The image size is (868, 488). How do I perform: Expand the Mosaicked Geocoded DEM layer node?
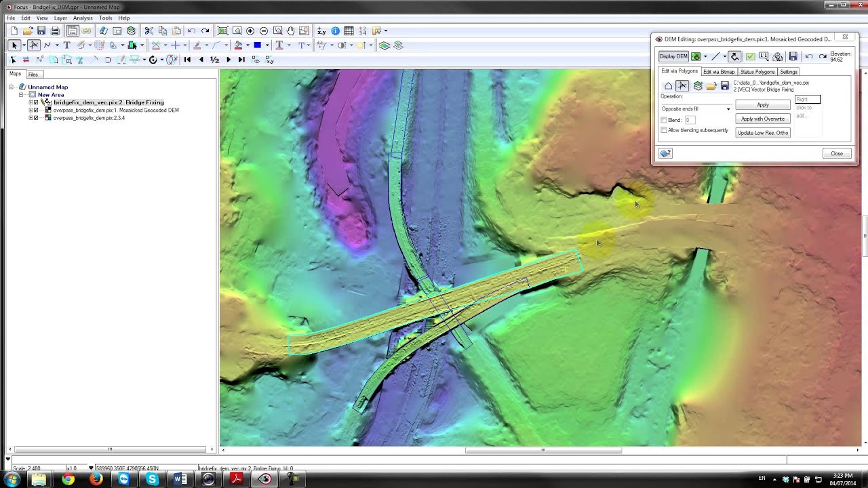click(x=31, y=110)
